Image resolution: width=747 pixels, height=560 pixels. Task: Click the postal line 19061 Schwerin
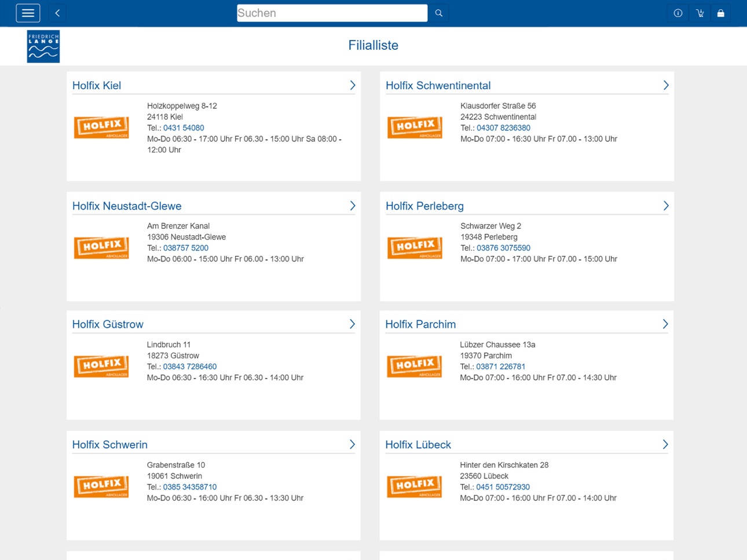pos(174,476)
